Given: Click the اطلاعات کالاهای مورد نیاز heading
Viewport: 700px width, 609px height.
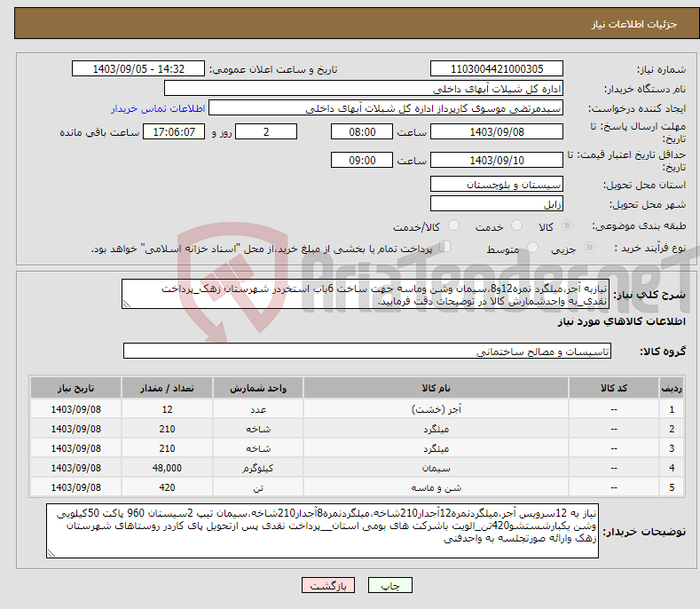Looking at the screenshot, I should 621,321.
